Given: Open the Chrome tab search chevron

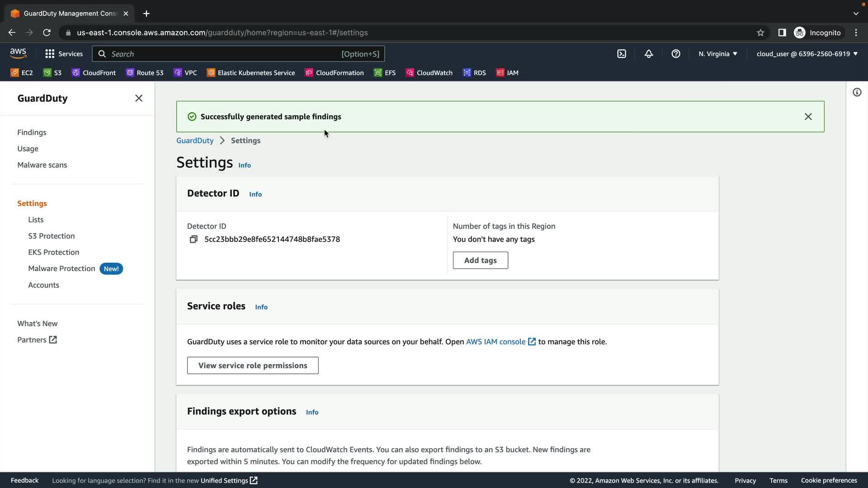Looking at the screenshot, I should tap(856, 14).
